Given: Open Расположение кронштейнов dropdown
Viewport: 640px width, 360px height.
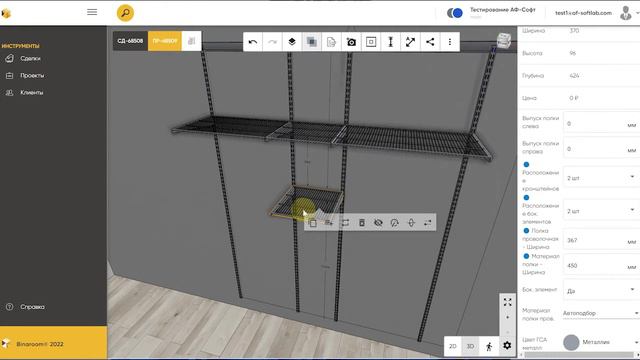Looking at the screenshot, I should pyautogui.click(x=601, y=178).
